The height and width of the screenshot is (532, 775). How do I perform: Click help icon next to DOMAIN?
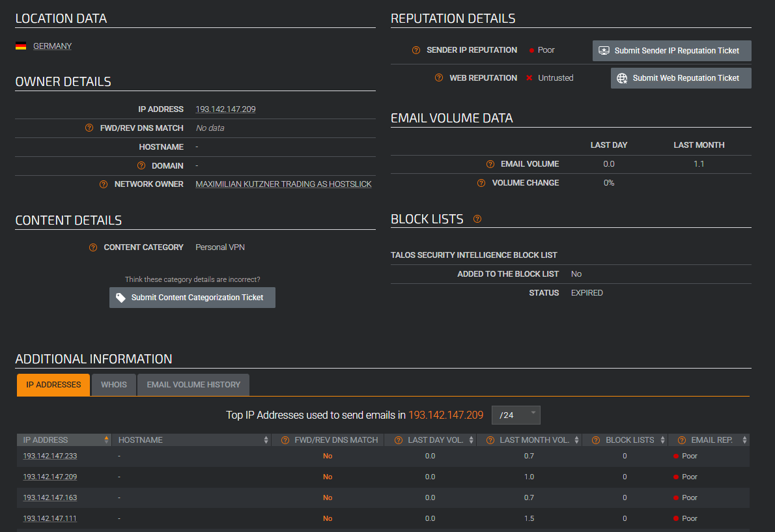[x=141, y=165]
